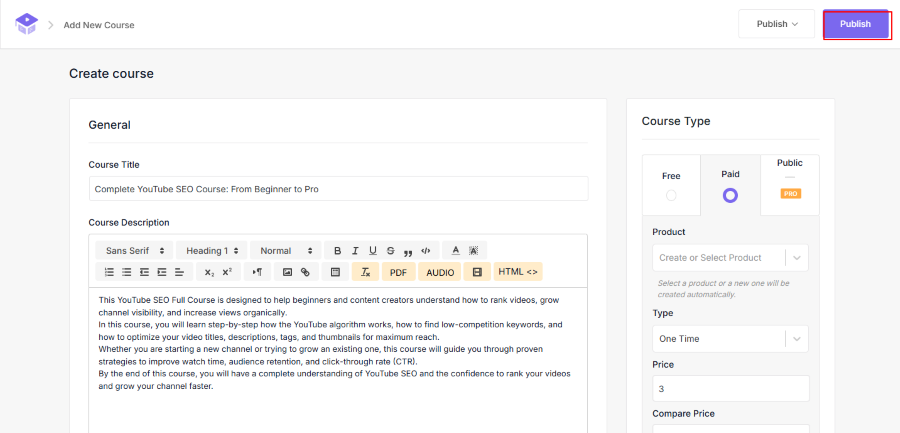Image resolution: width=900 pixels, height=433 pixels.
Task: Click the Course Type panel heading
Action: click(676, 121)
